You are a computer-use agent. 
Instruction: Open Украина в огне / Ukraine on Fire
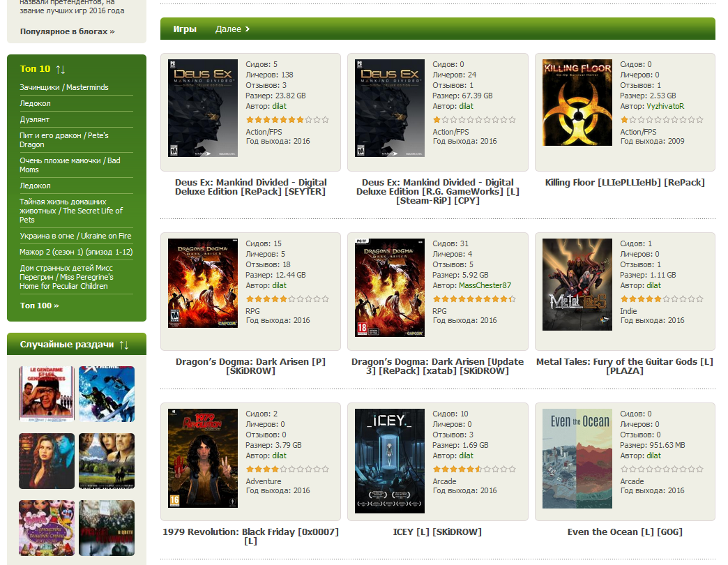point(76,236)
